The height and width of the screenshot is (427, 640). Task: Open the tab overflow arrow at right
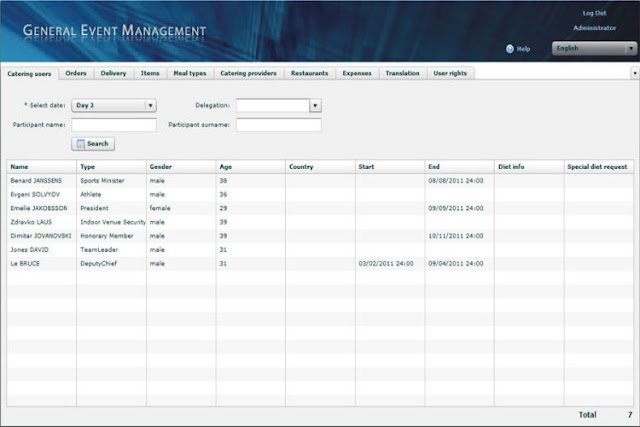[x=635, y=73]
